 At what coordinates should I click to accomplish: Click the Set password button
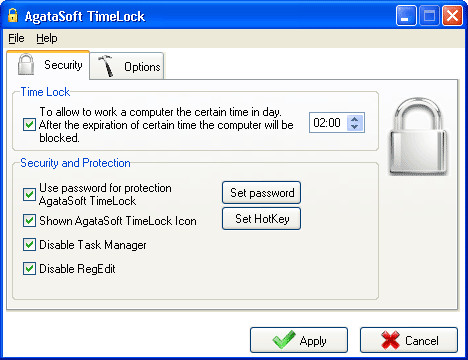(x=261, y=193)
